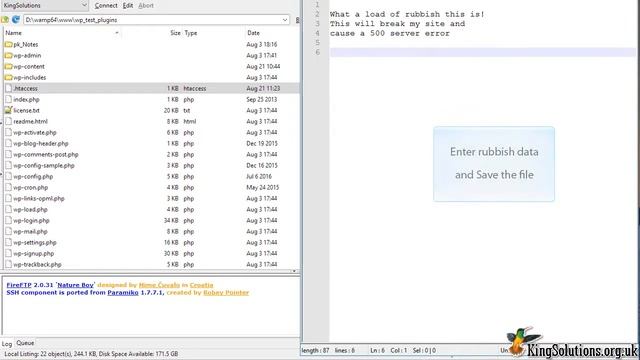The width and height of the screenshot is (640, 360).
Task: Click the license.txt file icon
Action: (8, 110)
